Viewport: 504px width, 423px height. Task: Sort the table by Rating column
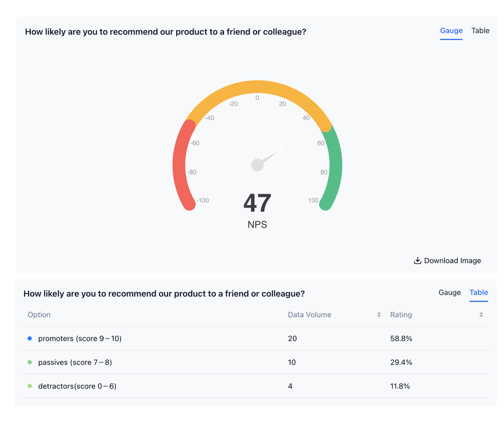(x=401, y=314)
